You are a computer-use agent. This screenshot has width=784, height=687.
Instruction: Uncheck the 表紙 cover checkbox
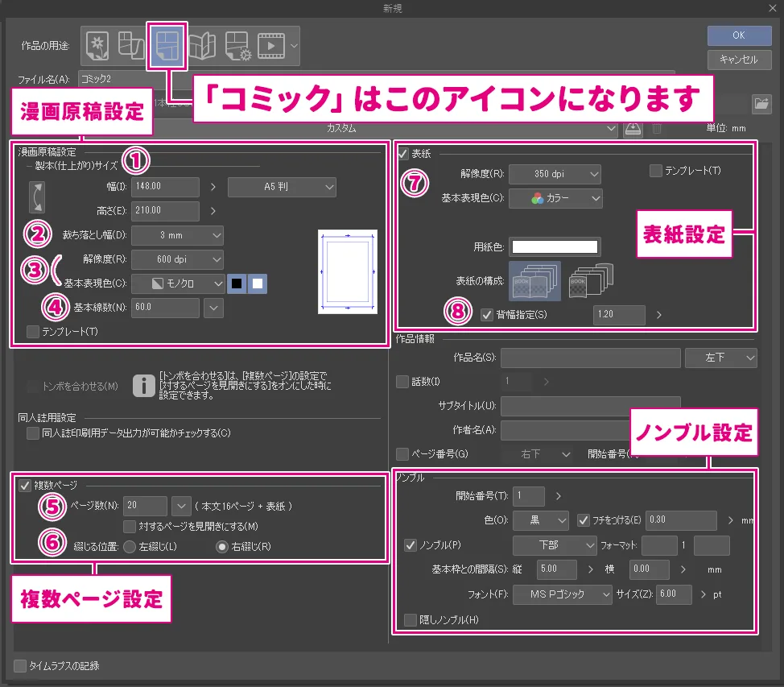[x=402, y=153]
